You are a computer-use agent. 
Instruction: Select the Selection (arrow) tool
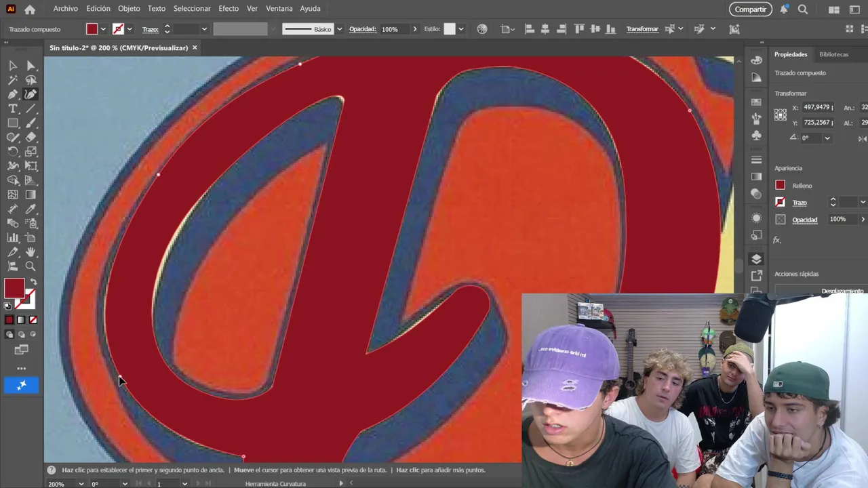tap(13, 66)
